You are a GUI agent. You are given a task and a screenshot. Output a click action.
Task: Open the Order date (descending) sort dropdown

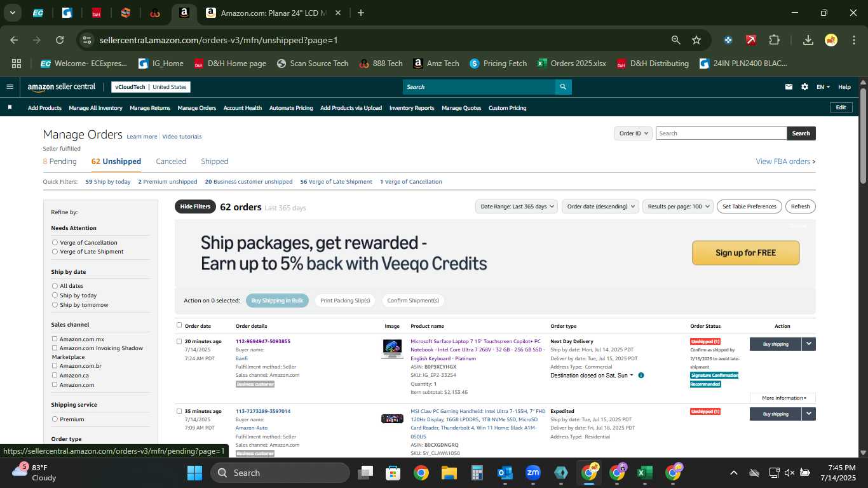(x=600, y=207)
